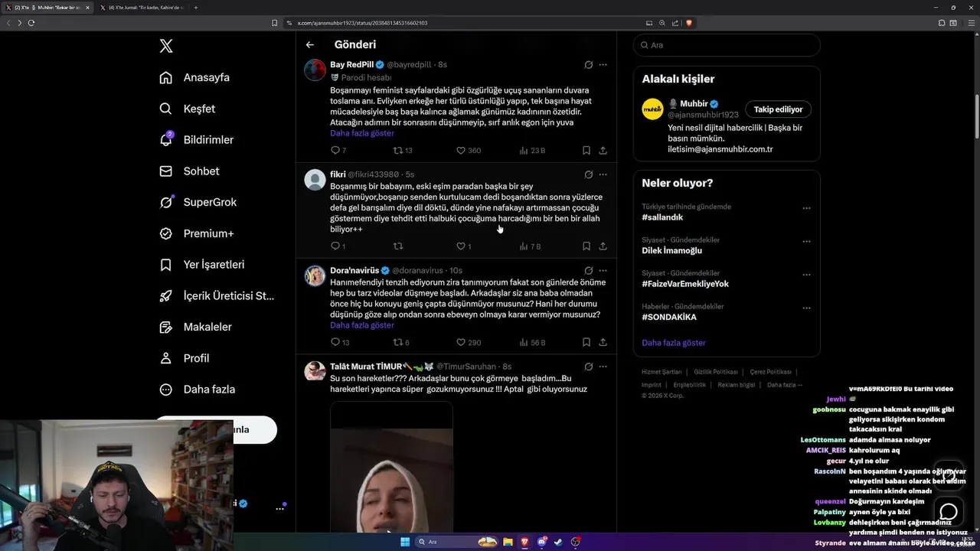
Task: Open more options on fikri reply
Action: [x=603, y=174]
